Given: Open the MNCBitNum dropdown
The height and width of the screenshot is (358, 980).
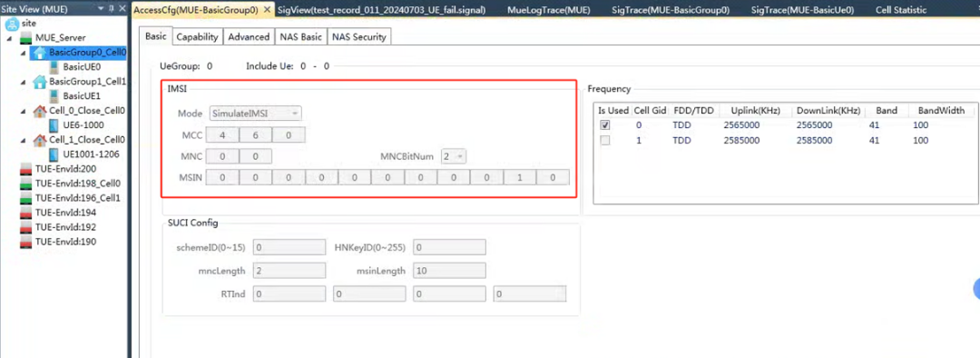Looking at the screenshot, I should (453, 156).
